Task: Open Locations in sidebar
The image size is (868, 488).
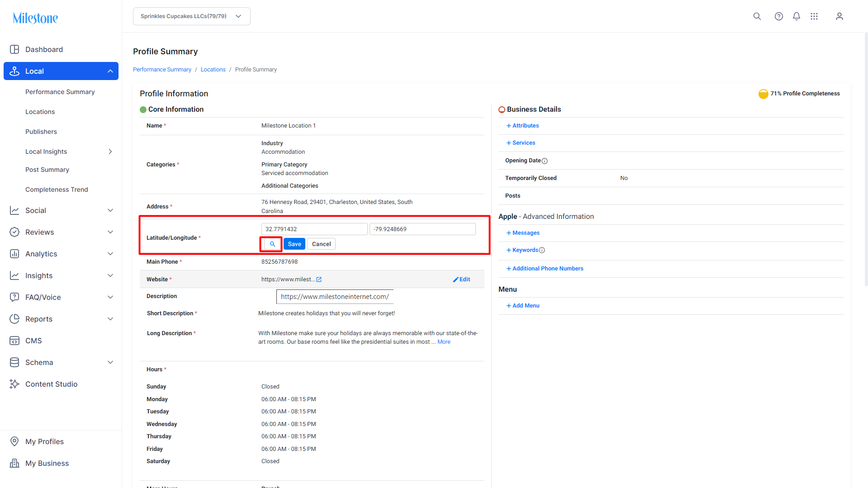Action: tap(40, 112)
